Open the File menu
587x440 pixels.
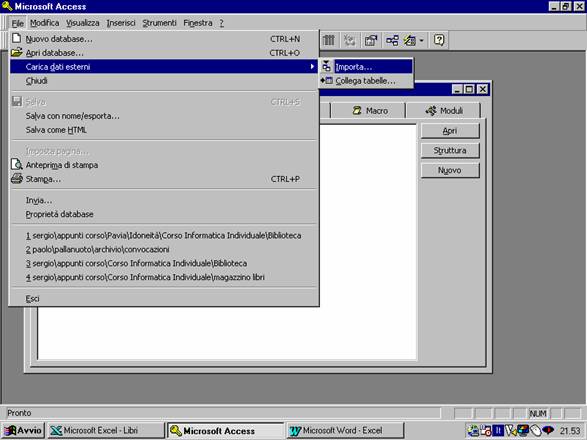pyautogui.click(x=17, y=23)
